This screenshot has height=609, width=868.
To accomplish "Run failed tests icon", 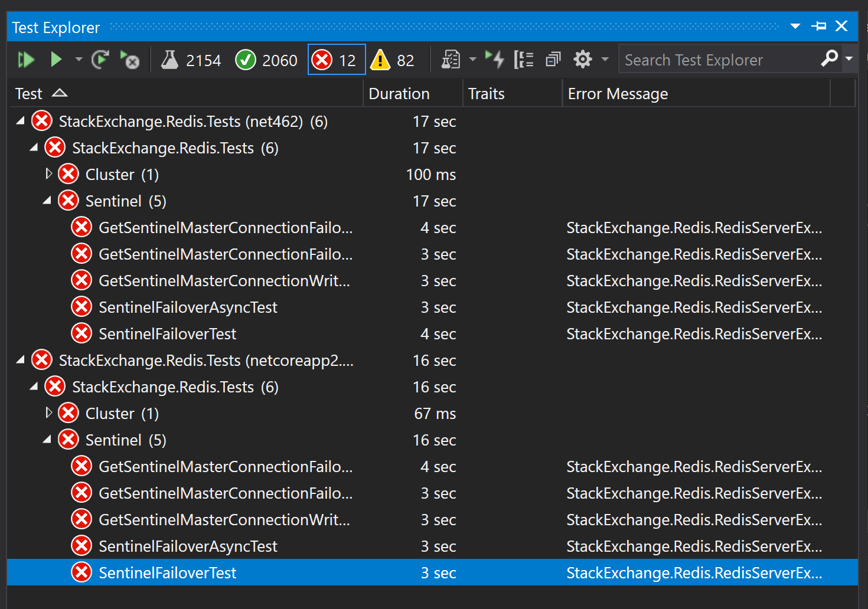I will pyautogui.click(x=129, y=60).
